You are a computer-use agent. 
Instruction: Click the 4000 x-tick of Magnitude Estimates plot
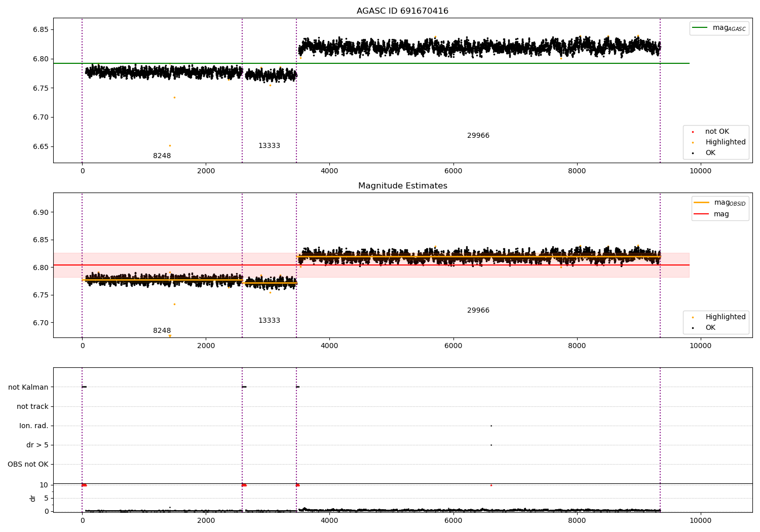pos(329,346)
